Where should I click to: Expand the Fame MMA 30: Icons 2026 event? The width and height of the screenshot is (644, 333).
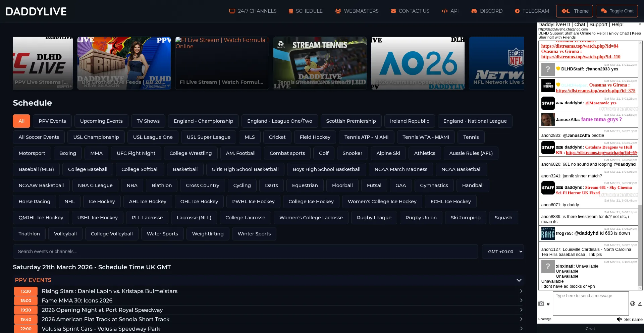click(268, 300)
